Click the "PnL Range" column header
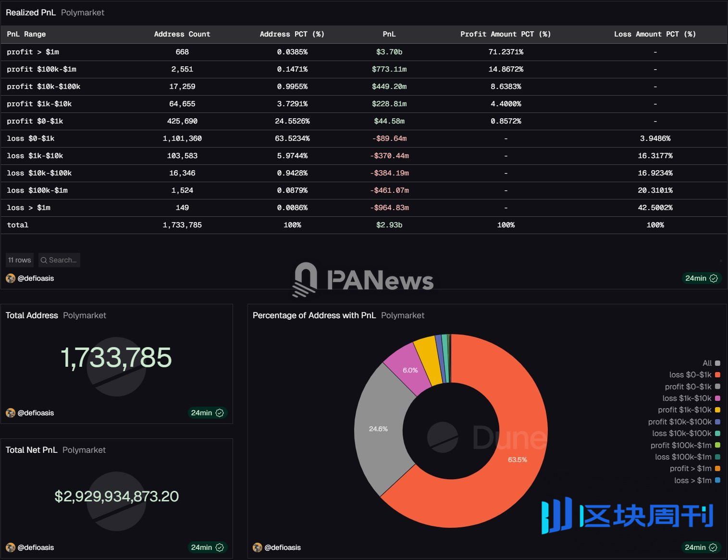This screenshot has height=560, width=728. pyautogui.click(x=26, y=34)
